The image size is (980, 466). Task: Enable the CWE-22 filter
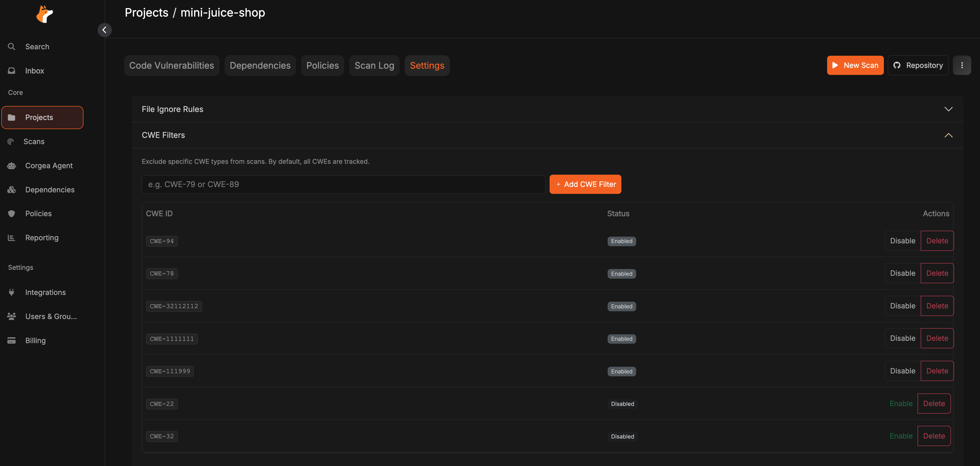(x=901, y=404)
